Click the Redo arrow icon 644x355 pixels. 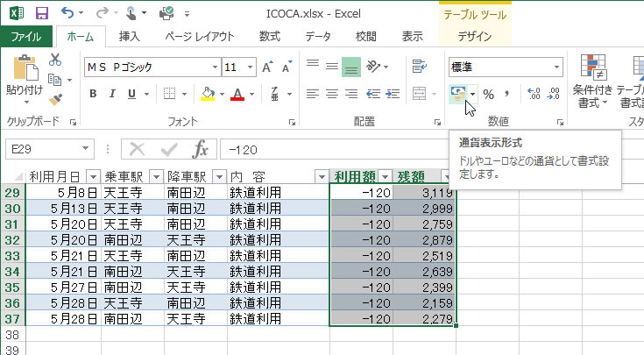click(x=102, y=13)
